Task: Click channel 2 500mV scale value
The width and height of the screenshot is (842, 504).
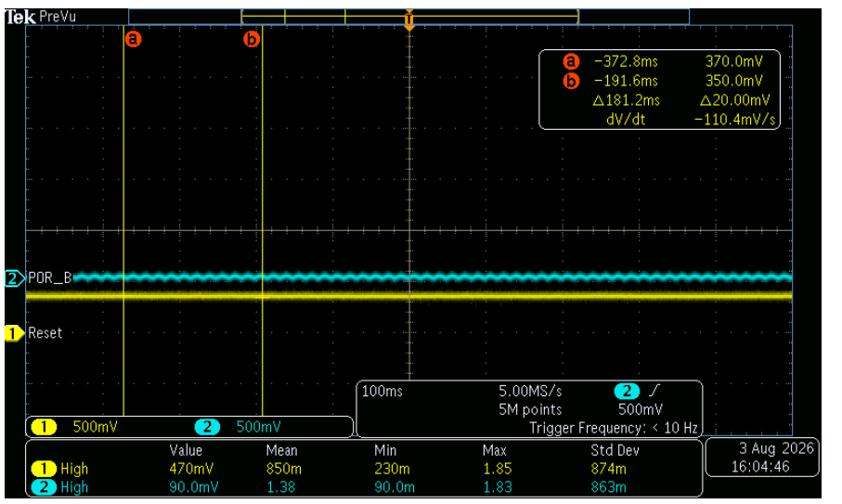Action: tap(258, 427)
